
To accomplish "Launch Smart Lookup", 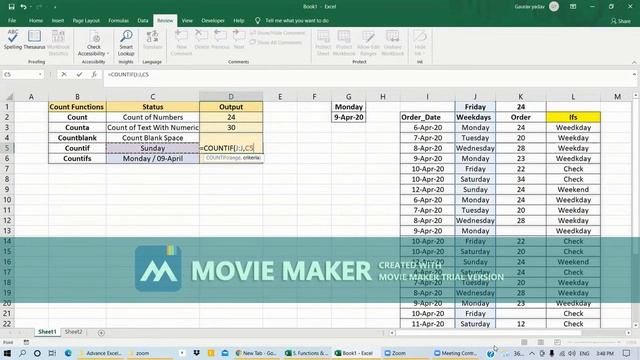I will coord(126,42).
